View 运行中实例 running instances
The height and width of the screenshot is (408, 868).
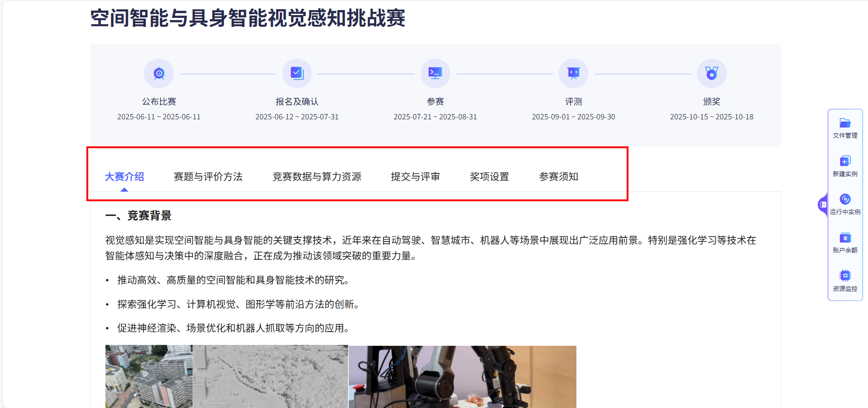845,204
